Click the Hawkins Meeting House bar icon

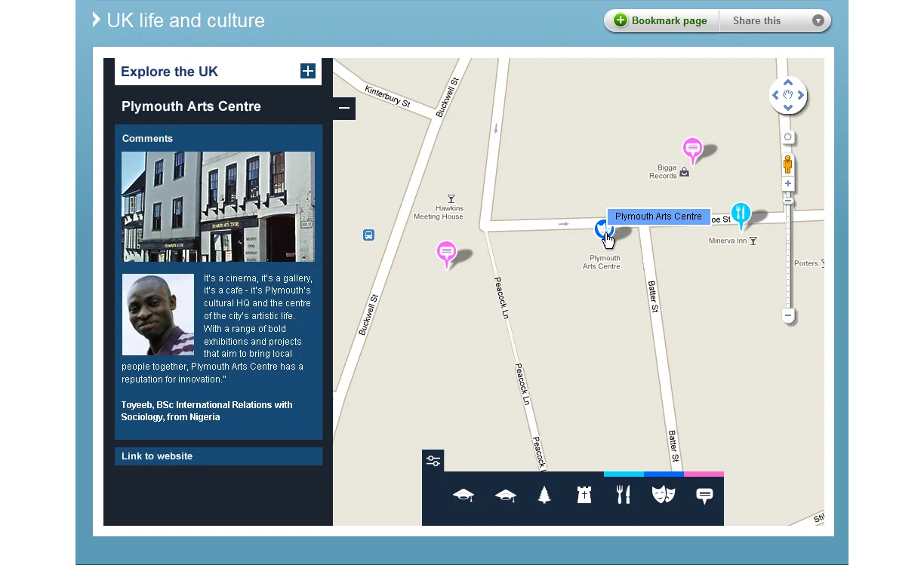[451, 199]
